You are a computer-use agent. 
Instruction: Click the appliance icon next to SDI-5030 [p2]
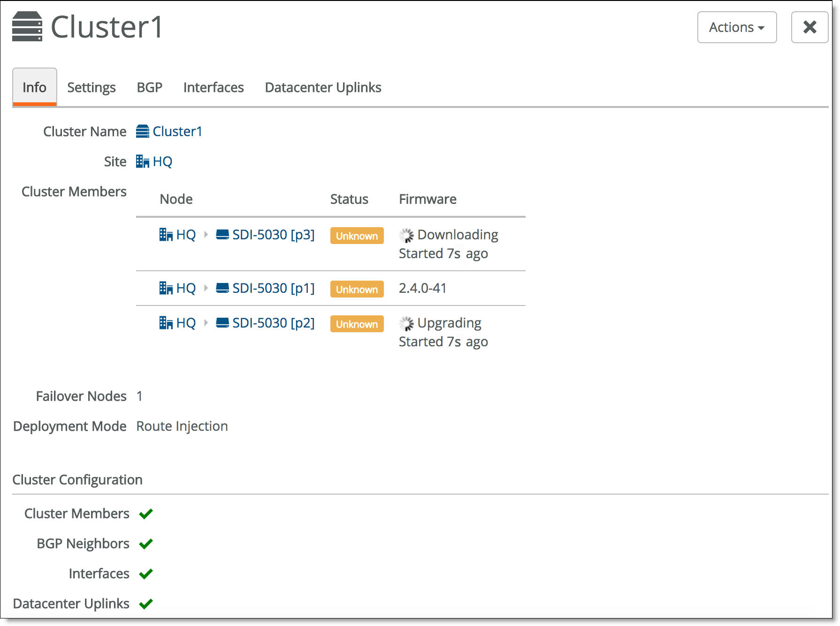pyautogui.click(x=222, y=323)
